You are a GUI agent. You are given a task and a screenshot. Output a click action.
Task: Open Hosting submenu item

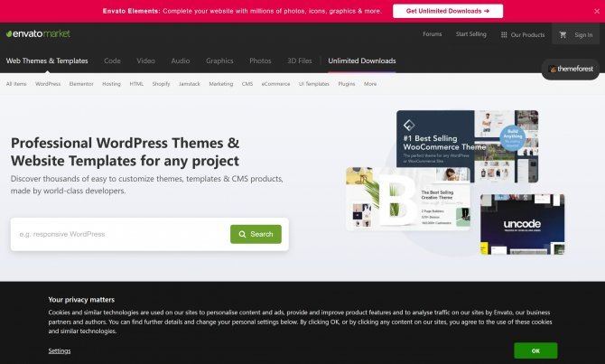coord(111,84)
